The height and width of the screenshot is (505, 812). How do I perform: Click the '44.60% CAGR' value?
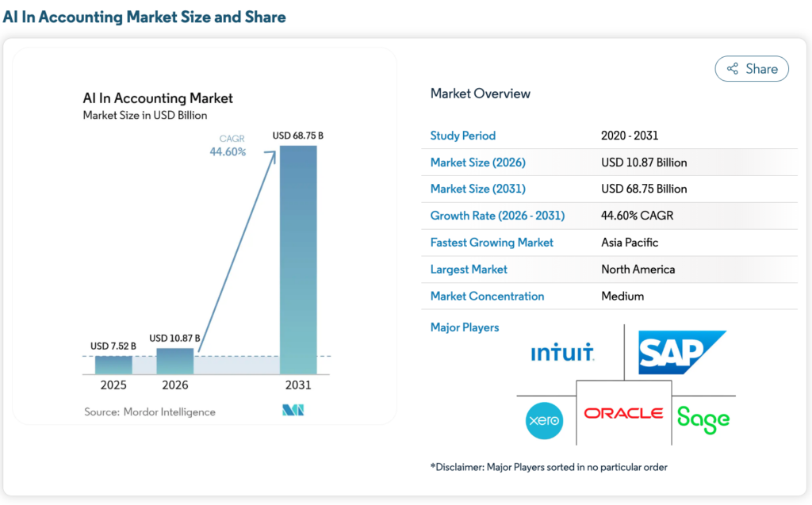(x=638, y=216)
